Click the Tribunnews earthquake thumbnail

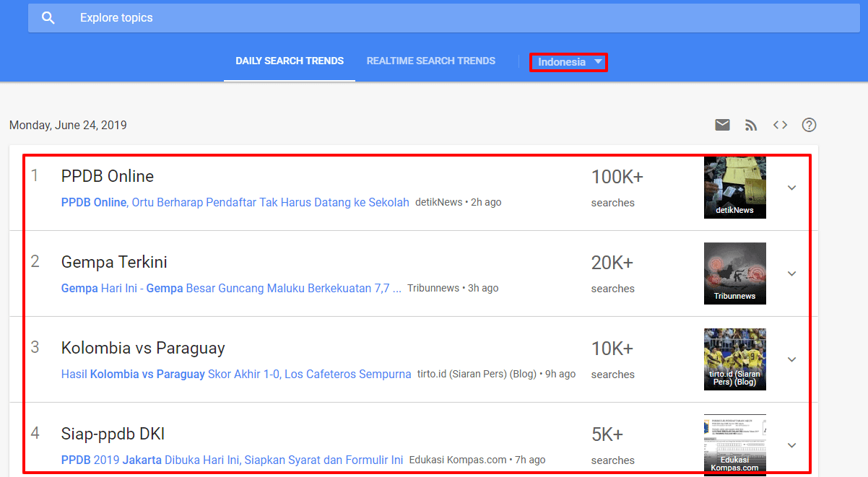click(734, 273)
